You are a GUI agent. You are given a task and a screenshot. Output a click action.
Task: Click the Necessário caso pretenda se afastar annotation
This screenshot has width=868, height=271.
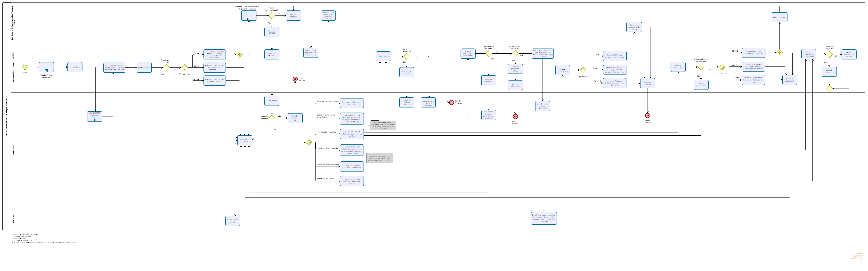pos(380,158)
